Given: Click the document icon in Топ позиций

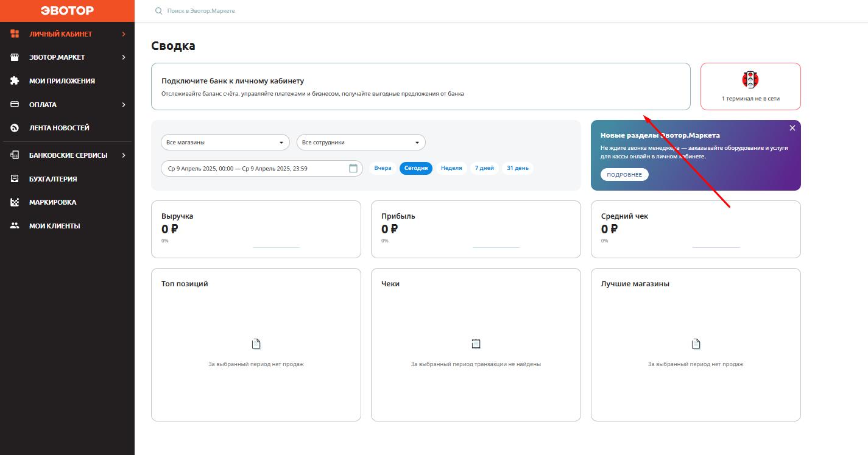Looking at the screenshot, I should click(x=256, y=344).
